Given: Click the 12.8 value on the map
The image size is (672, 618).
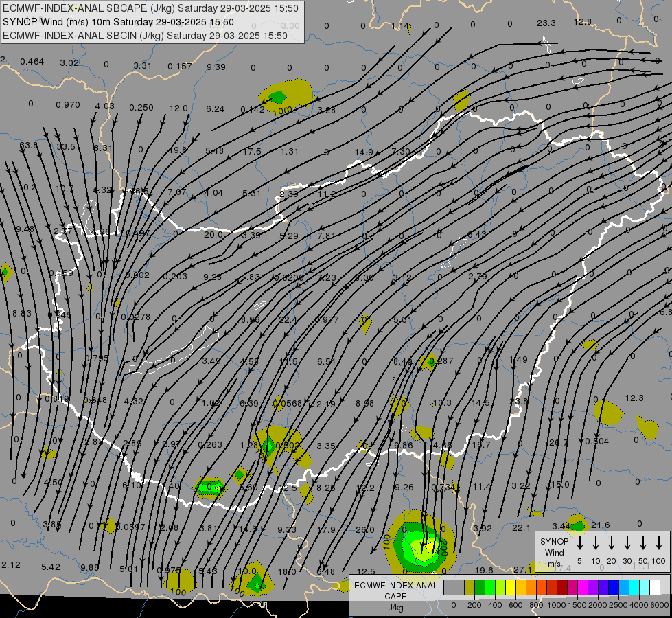Looking at the screenshot, I should coord(583,21).
